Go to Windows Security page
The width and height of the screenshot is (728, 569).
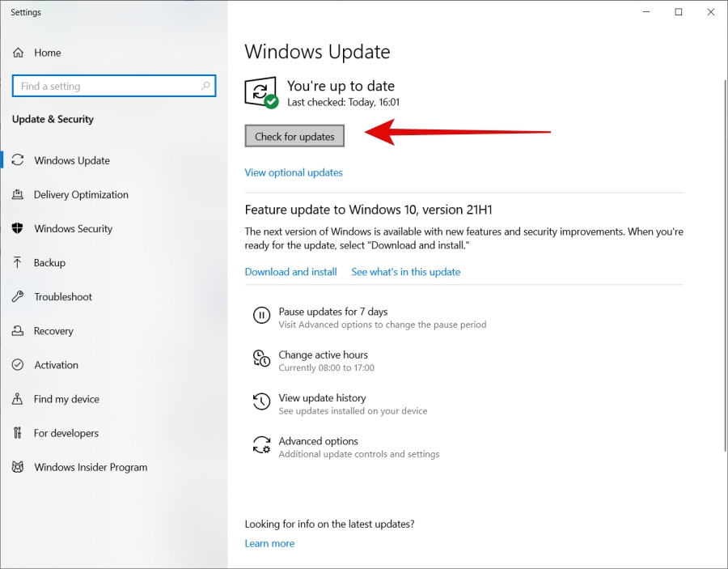pyautogui.click(x=73, y=228)
